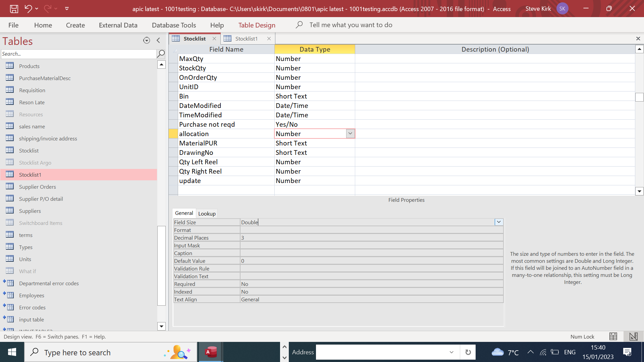This screenshot has width=644, height=362.
Task: Select the Products table icon
Action: click(10, 66)
